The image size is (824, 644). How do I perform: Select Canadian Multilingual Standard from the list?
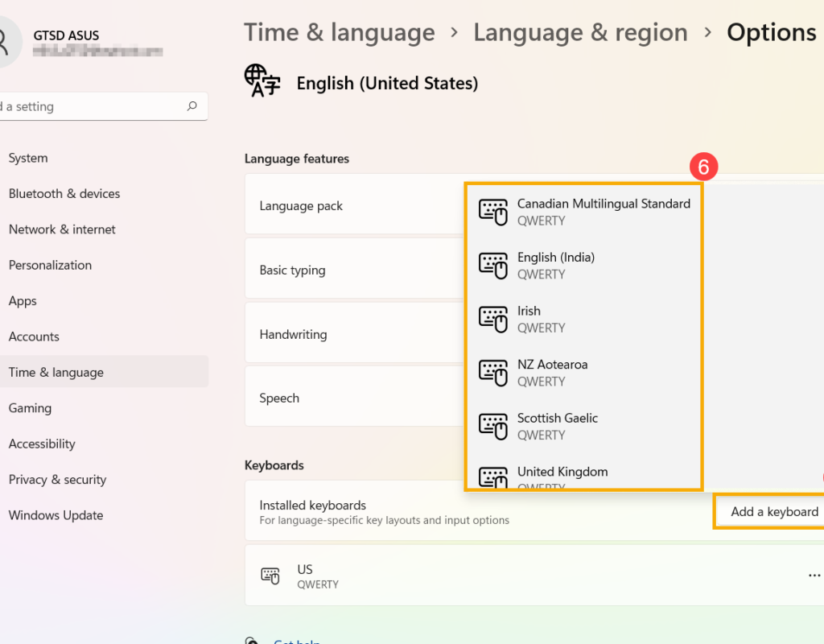coord(604,204)
